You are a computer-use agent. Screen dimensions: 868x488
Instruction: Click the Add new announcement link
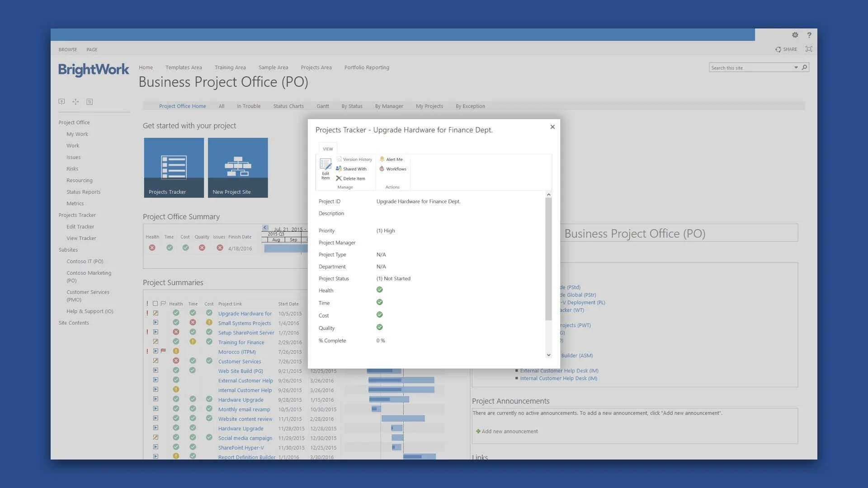(509, 432)
